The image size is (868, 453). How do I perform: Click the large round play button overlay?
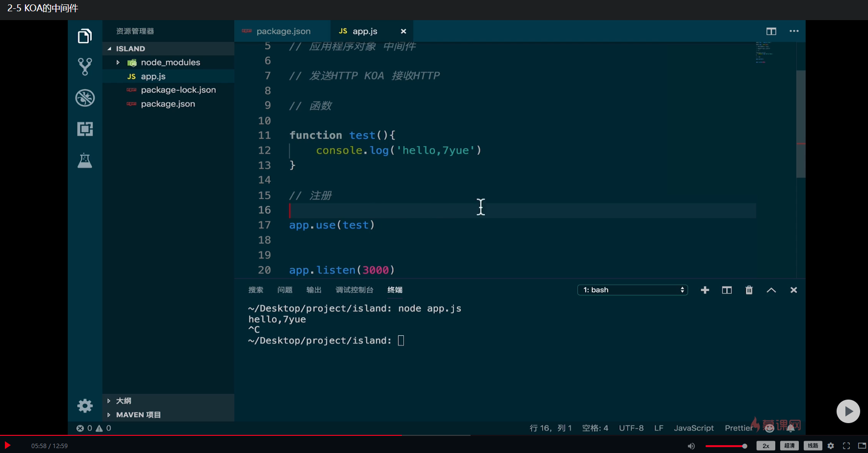[x=848, y=411]
